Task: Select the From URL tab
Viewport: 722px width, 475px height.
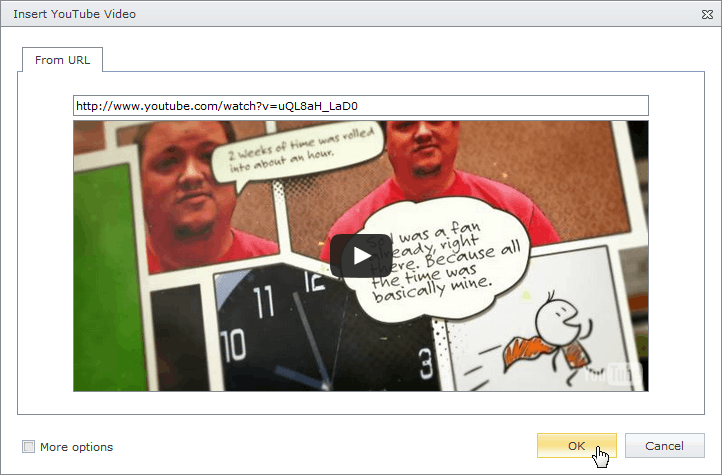Action: tap(63, 60)
